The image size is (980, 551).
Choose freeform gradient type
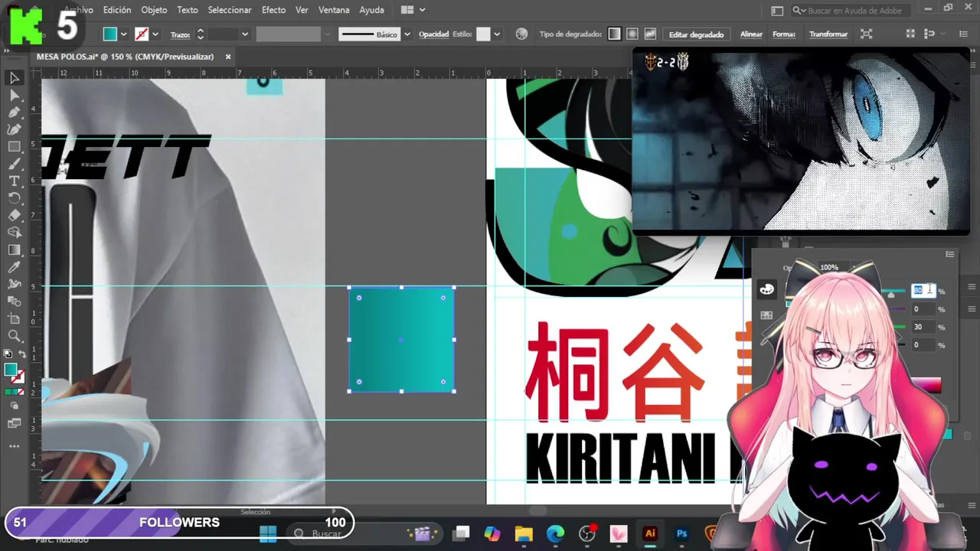coord(650,34)
